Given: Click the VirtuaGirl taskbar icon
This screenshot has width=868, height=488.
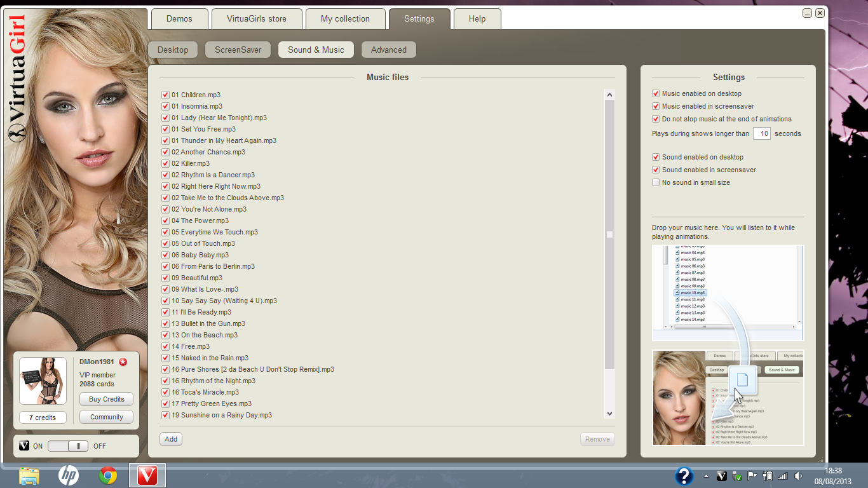Looking at the screenshot, I should pos(147,475).
